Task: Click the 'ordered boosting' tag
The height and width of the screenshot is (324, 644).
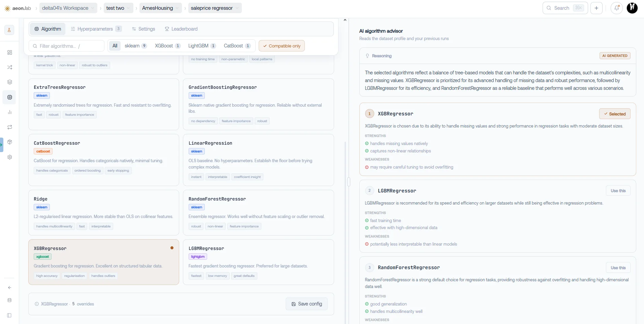Action: click(x=88, y=171)
